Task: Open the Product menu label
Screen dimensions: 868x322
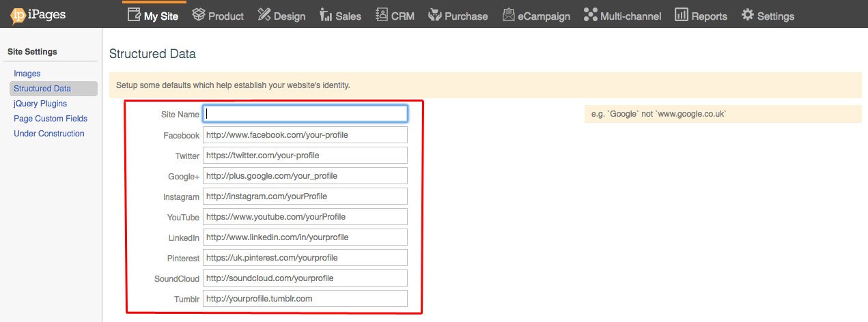Action: 226,16
